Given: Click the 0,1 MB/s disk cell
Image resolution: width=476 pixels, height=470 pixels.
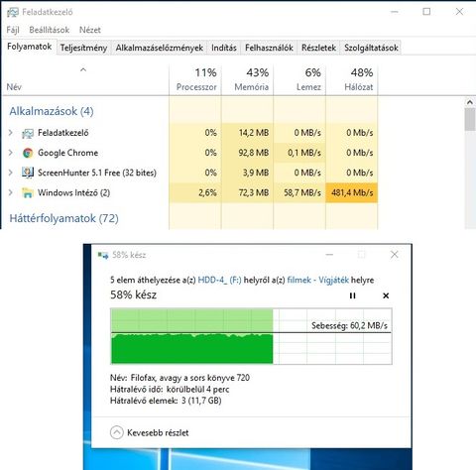Looking at the screenshot, I should pyautogui.click(x=299, y=153).
